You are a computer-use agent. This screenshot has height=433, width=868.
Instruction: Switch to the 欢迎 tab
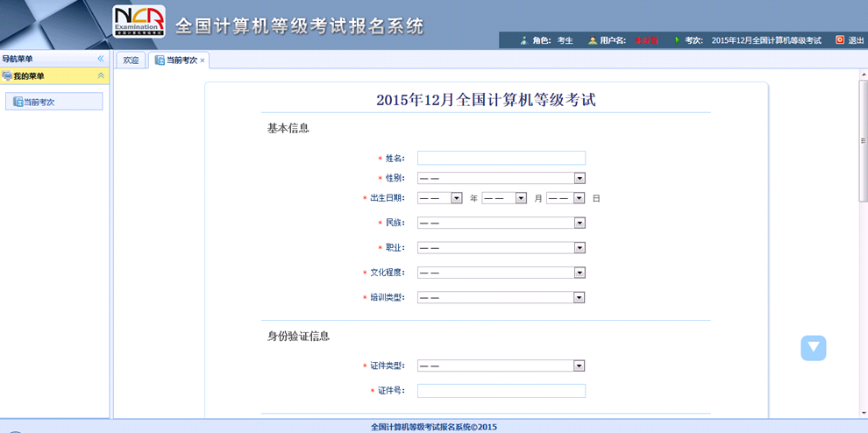(131, 60)
